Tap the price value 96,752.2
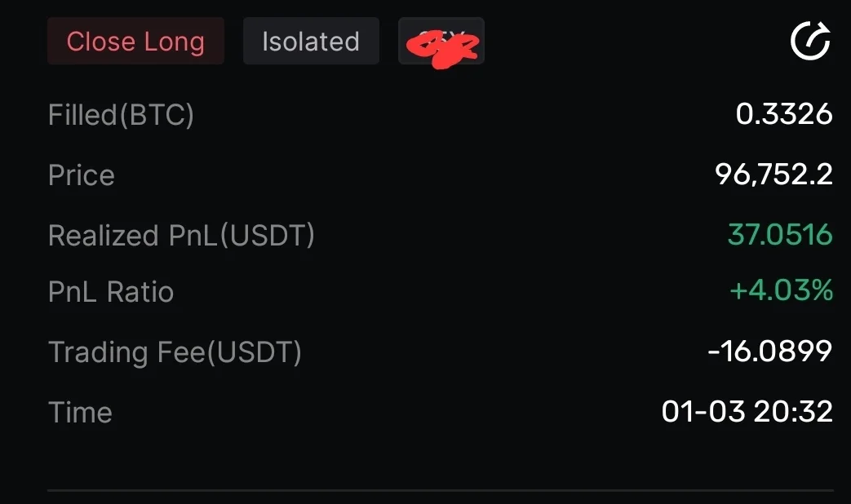The height and width of the screenshot is (504, 851). tap(773, 174)
